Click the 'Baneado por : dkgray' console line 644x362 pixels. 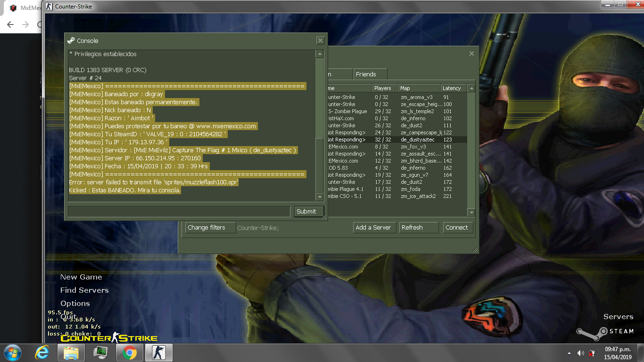coord(116,94)
